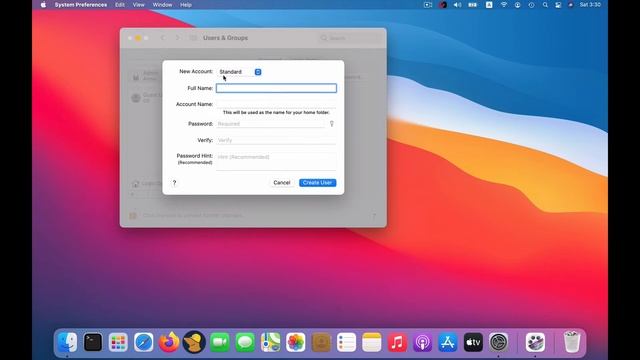Launch Firefox from the Dock
The width and height of the screenshot is (640, 360).
[169, 342]
